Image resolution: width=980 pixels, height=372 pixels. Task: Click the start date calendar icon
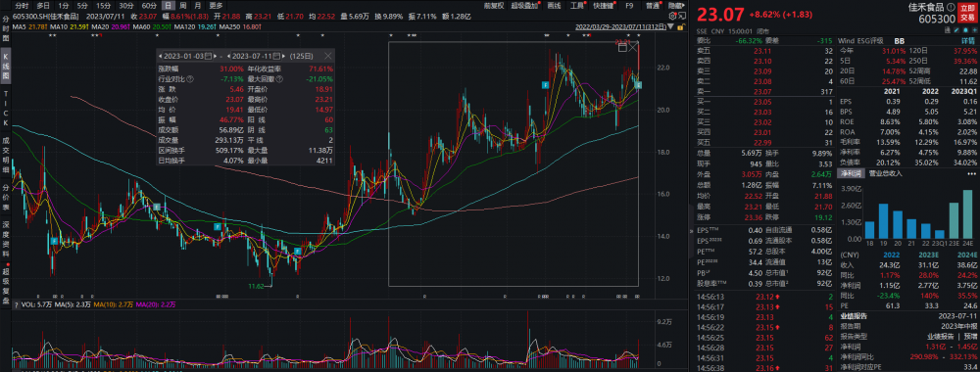coord(208,56)
